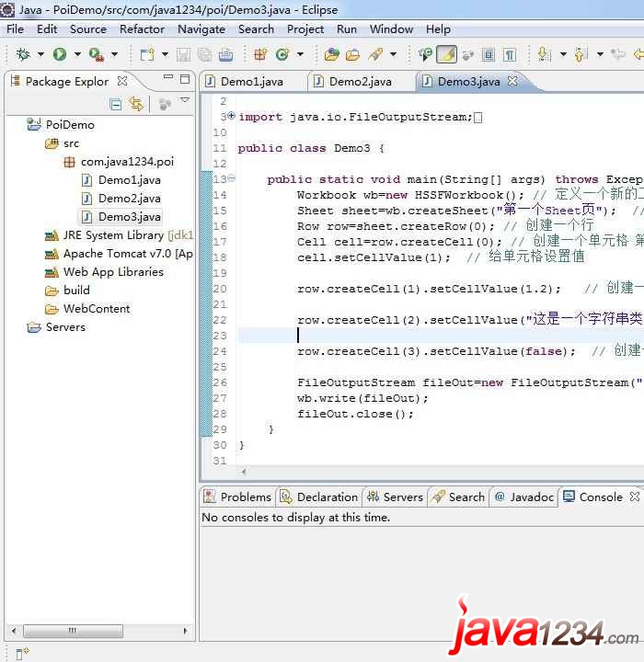Click the Search flashlight toolbar icon
Image resolution: width=644 pixels, height=662 pixels.
tap(375, 54)
